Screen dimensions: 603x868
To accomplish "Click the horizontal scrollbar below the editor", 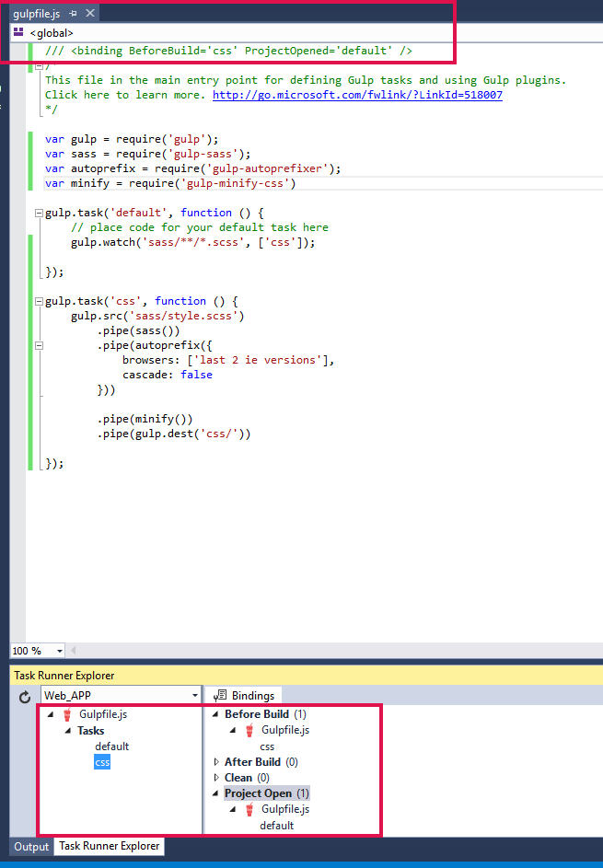I will point(331,651).
